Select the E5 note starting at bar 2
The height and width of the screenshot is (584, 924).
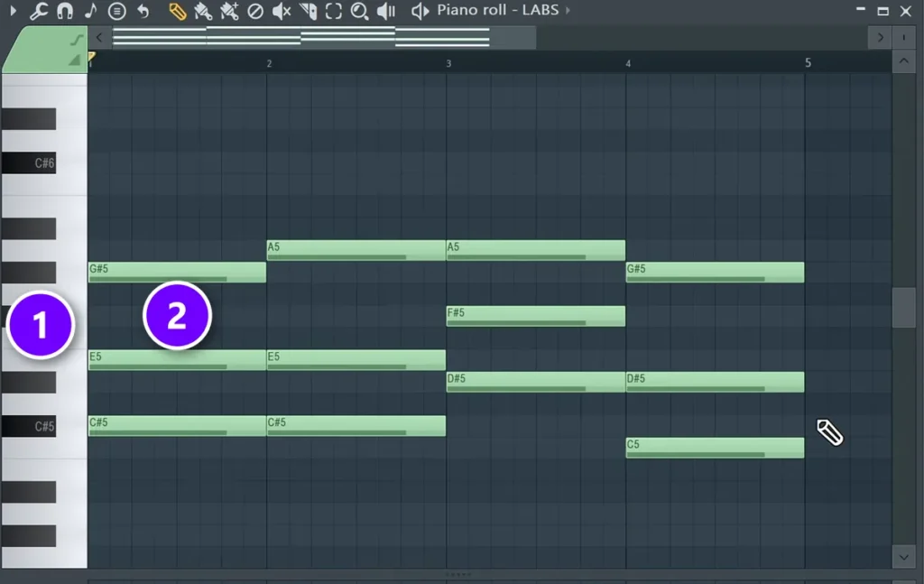pos(356,360)
